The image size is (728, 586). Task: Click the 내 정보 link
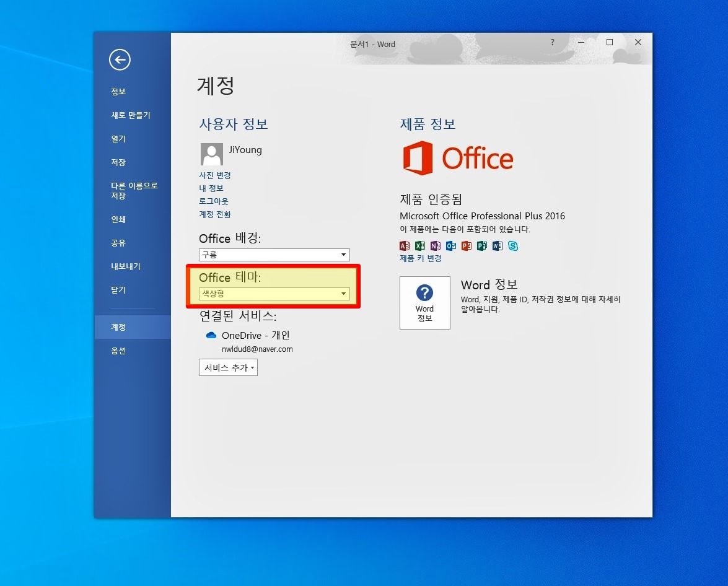(211, 188)
